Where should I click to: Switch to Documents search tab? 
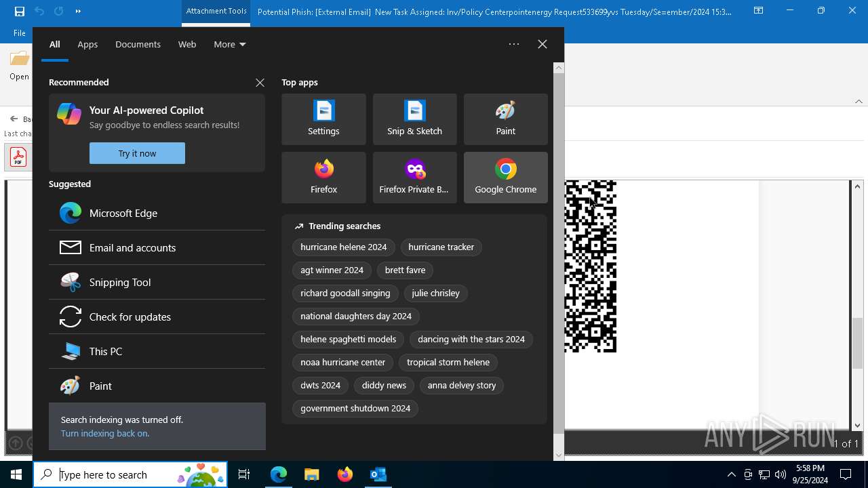[138, 44]
